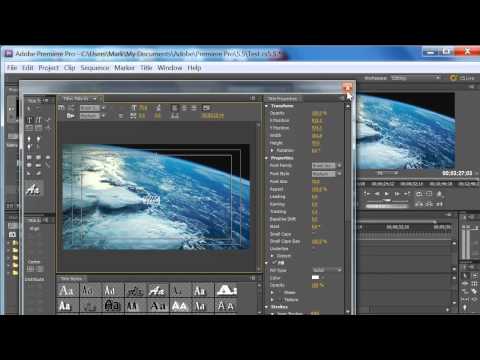Select the Vertical Type tool
This screenshot has height=360, width=480.
(38, 120)
